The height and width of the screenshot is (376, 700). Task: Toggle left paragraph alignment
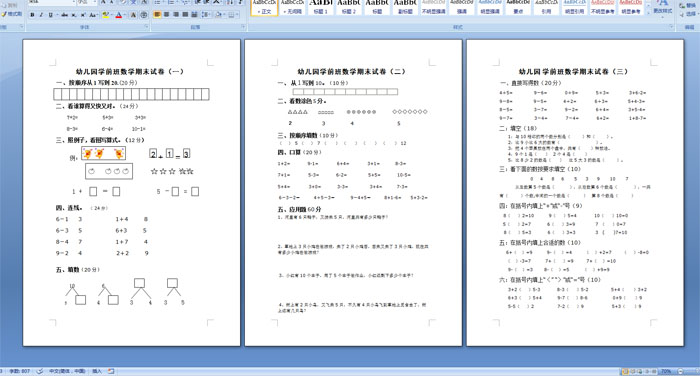pos(157,15)
